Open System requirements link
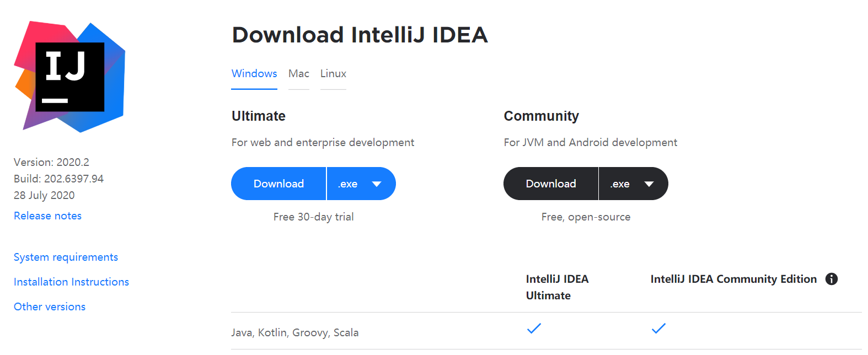 [66, 257]
